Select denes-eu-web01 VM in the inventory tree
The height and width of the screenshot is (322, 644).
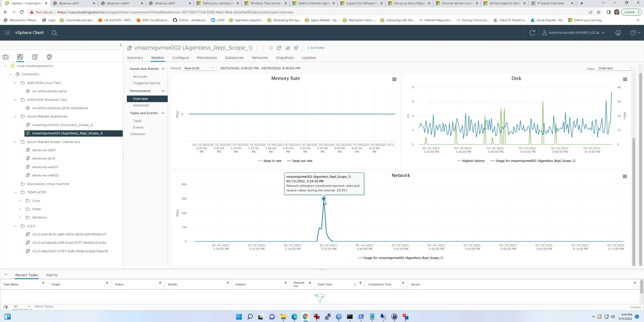tap(45, 167)
